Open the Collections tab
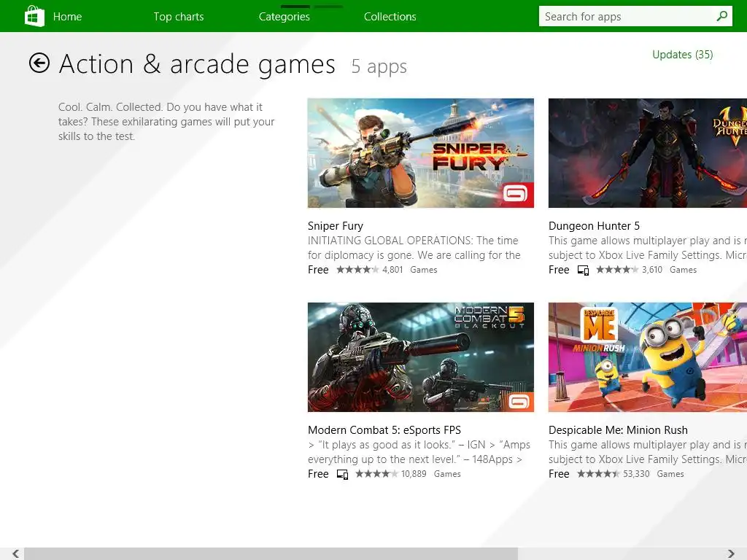Viewport: 747px width, 560px height. [x=390, y=17]
